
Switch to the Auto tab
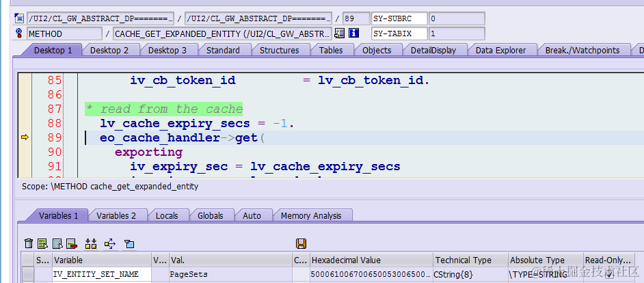tap(252, 215)
